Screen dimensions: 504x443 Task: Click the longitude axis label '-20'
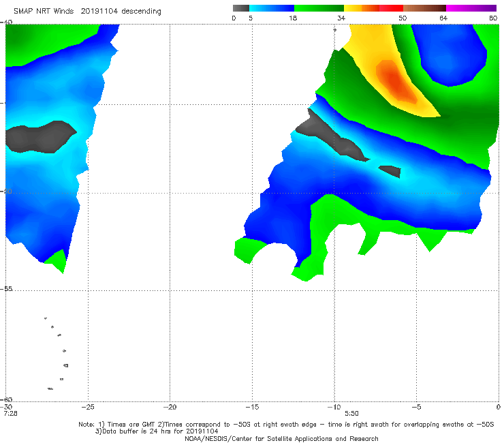click(170, 407)
